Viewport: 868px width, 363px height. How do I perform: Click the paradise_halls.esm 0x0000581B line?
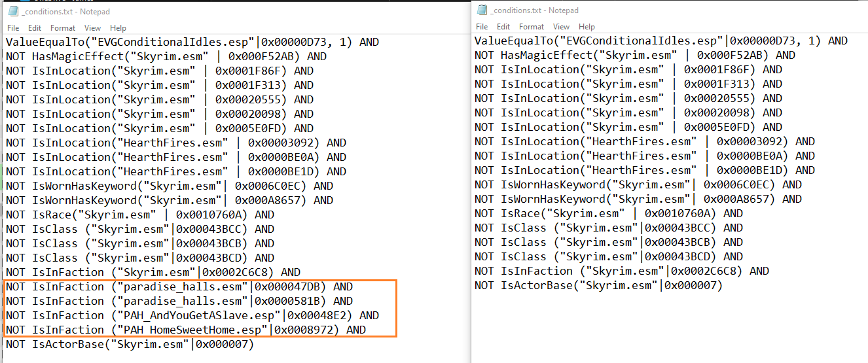(179, 301)
